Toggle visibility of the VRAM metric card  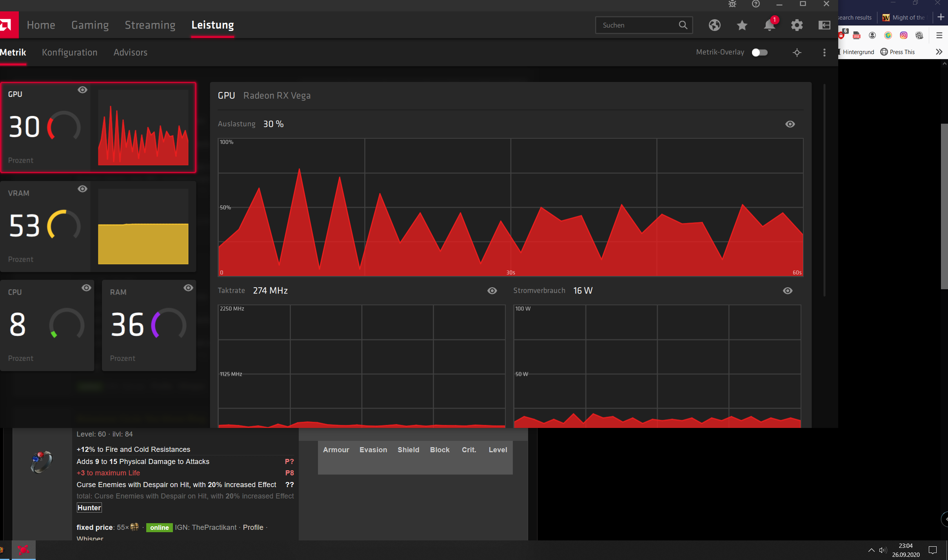82,189
